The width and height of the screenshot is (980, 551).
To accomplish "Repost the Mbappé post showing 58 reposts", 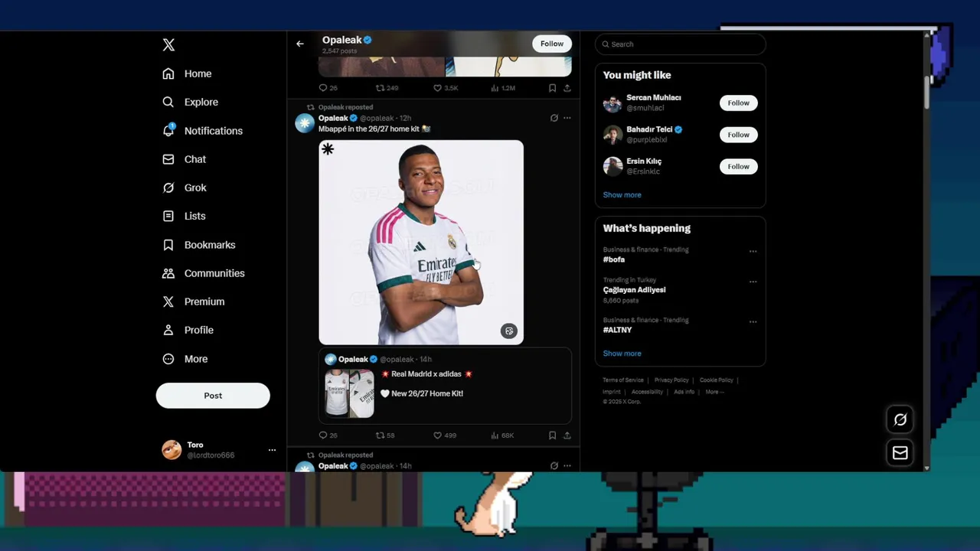I will pyautogui.click(x=385, y=435).
